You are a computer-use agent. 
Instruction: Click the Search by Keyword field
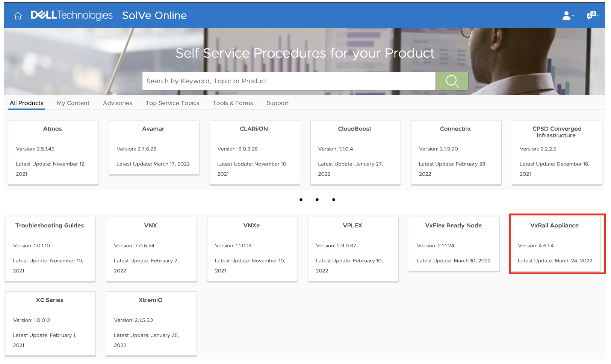click(288, 81)
